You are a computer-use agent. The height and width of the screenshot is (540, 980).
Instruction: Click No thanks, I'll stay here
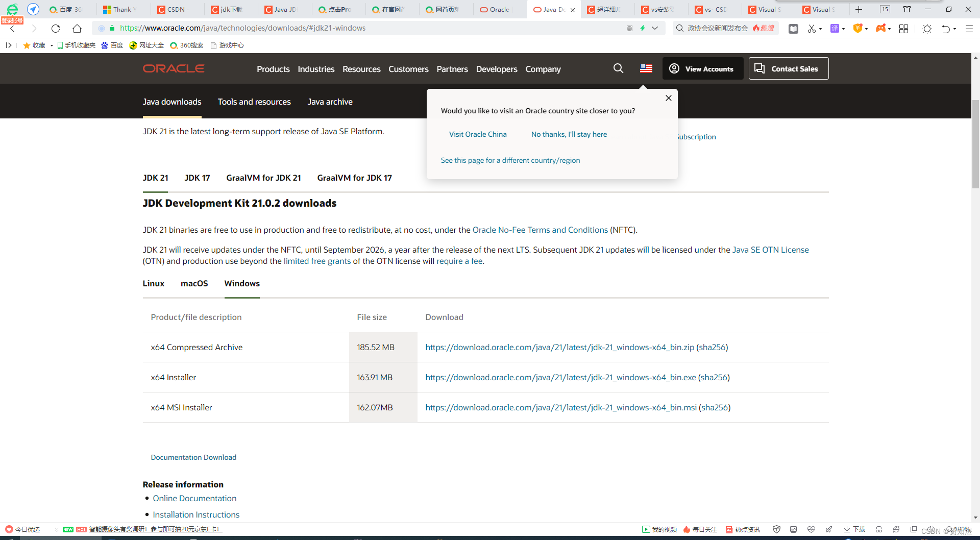point(569,134)
